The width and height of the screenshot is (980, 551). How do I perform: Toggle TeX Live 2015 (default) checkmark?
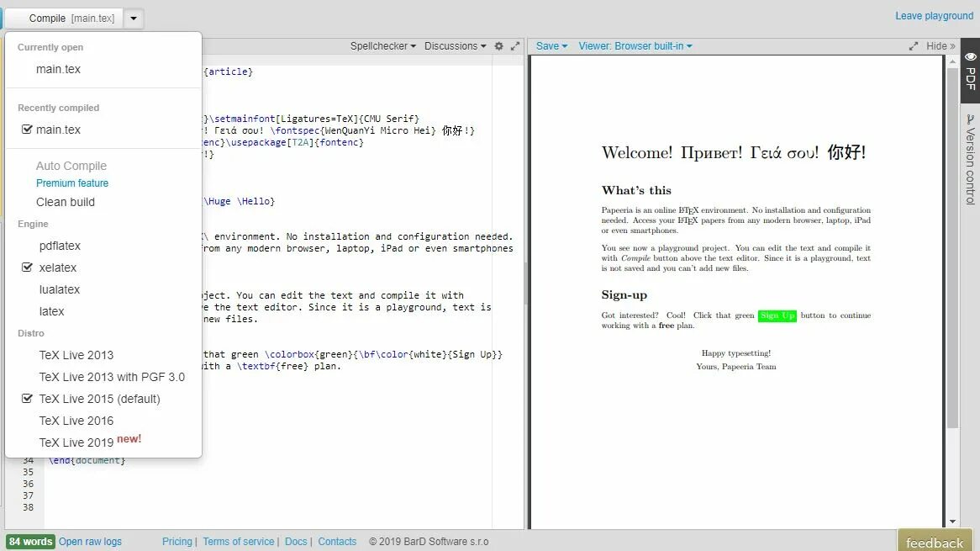click(x=27, y=399)
